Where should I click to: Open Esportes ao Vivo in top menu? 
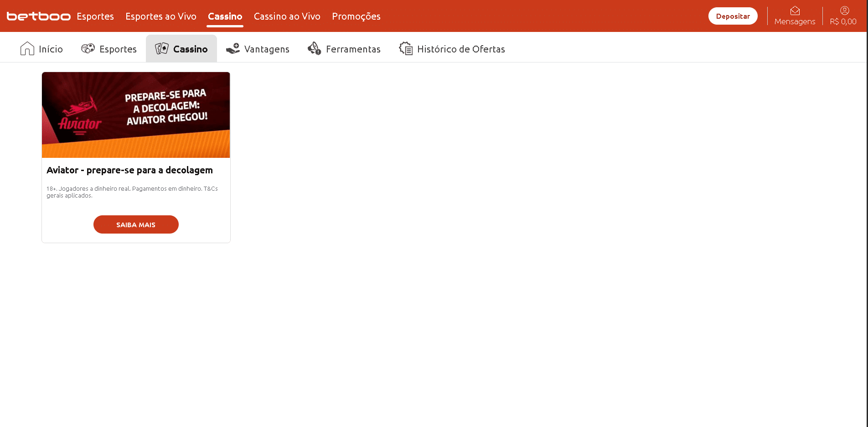(161, 16)
